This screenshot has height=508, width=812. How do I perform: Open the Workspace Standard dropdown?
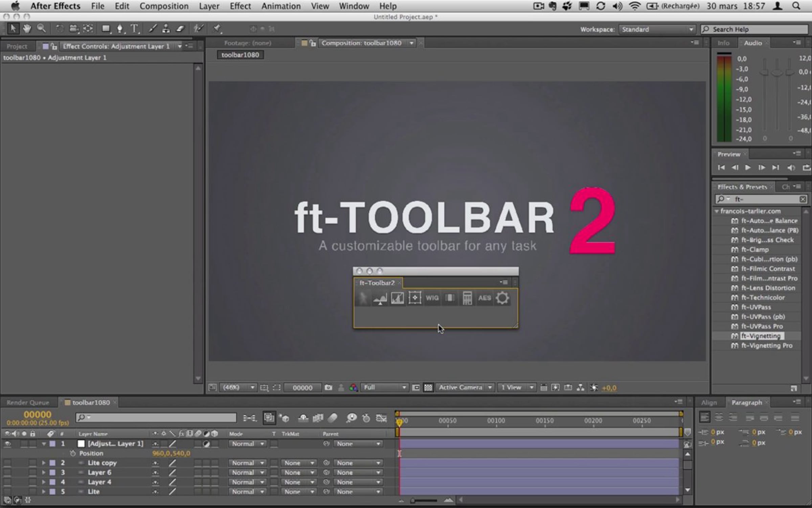tap(656, 29)
